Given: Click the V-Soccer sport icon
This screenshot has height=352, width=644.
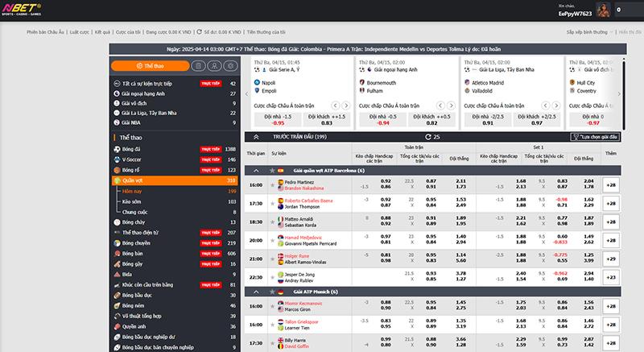Looking at the screenshot, I should click(x=117, y=159).
